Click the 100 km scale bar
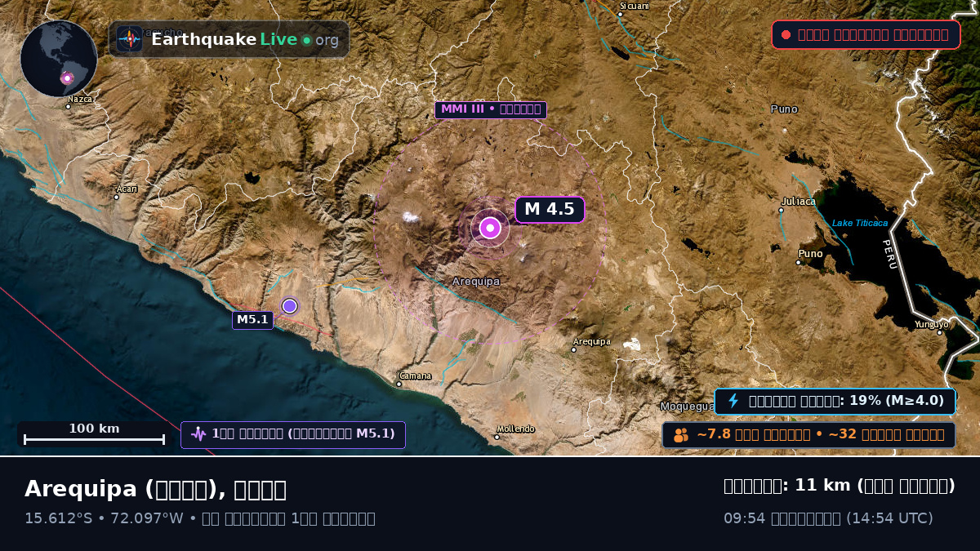The height and width of the screenshot is (551, 980). (x=94, y=434)
